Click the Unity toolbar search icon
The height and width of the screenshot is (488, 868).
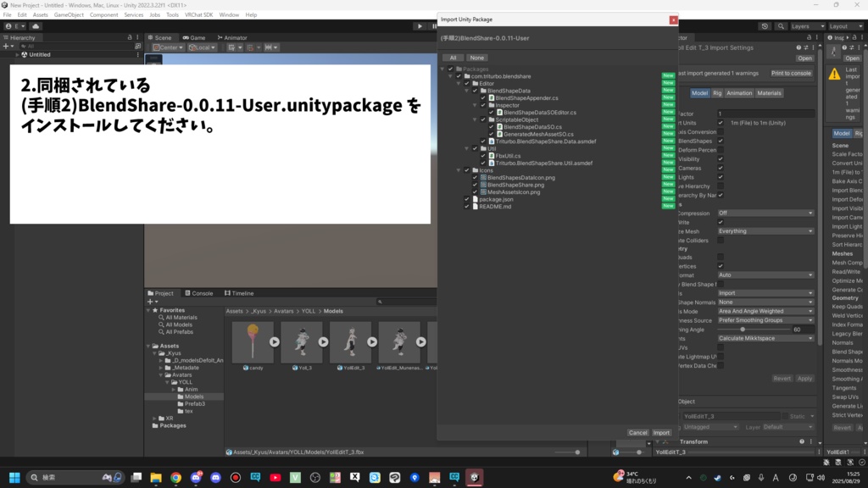click(x=781, y=26)
